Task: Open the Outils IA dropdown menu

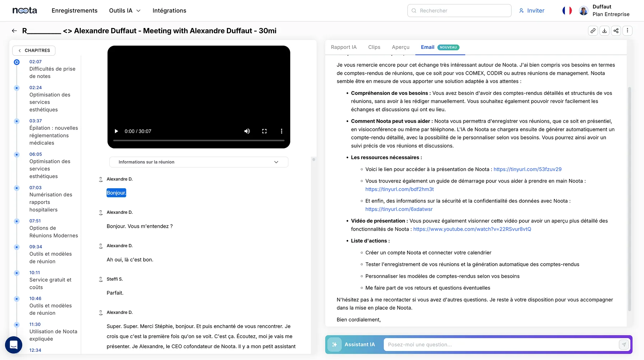Action: pos(125,11)
